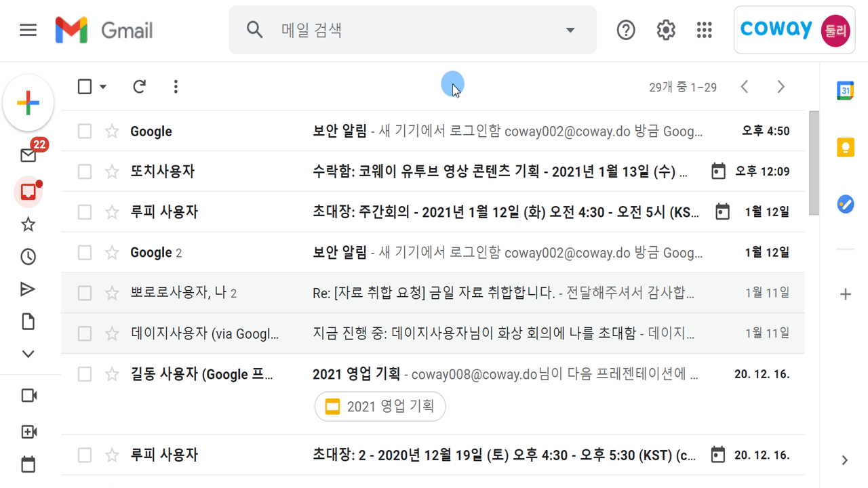The height and width of the screenshot is (488, 868).
Task: Star the 또치사용자 email
Action: point(112,171)
